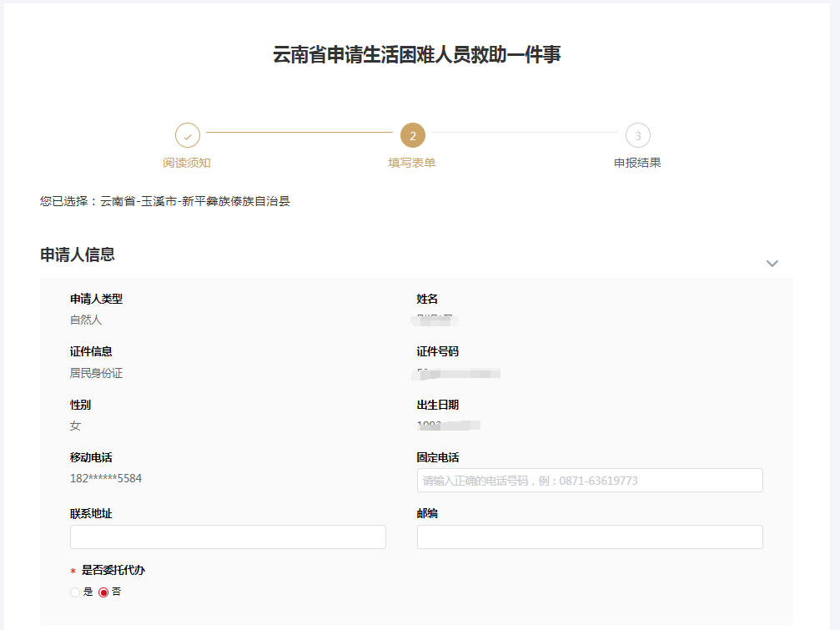
Task: Click the progress line between step icons
Action: tap(300, 135)
